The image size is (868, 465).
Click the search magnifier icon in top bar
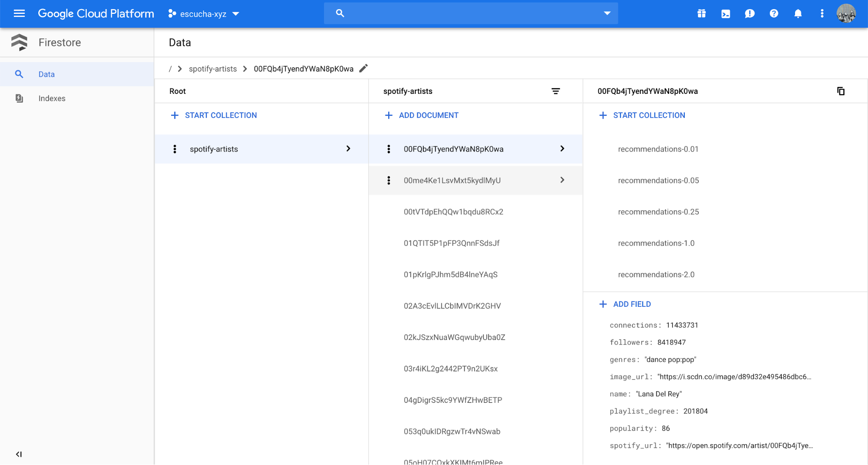340,13
